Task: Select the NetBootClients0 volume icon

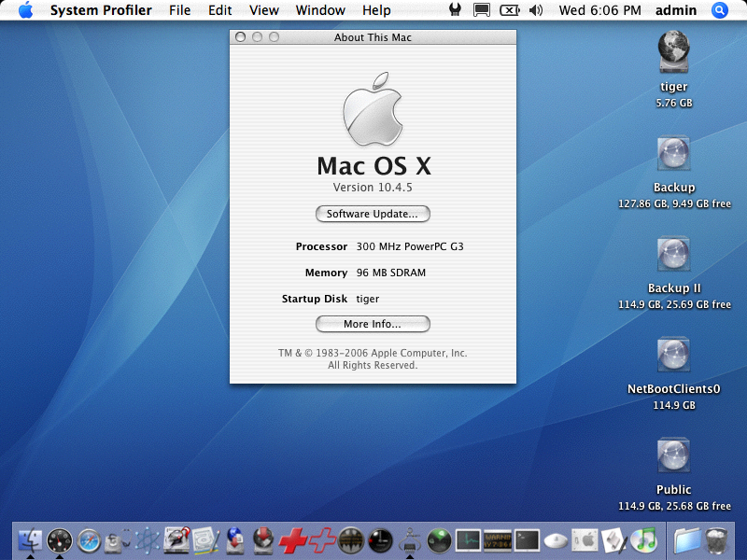Action: (x=673, y=355)
